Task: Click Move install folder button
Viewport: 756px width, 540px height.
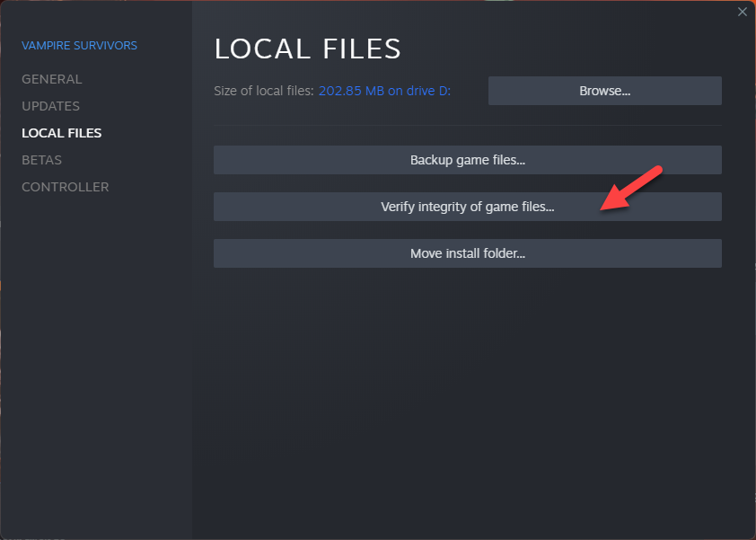Action: tap(468, 253)
